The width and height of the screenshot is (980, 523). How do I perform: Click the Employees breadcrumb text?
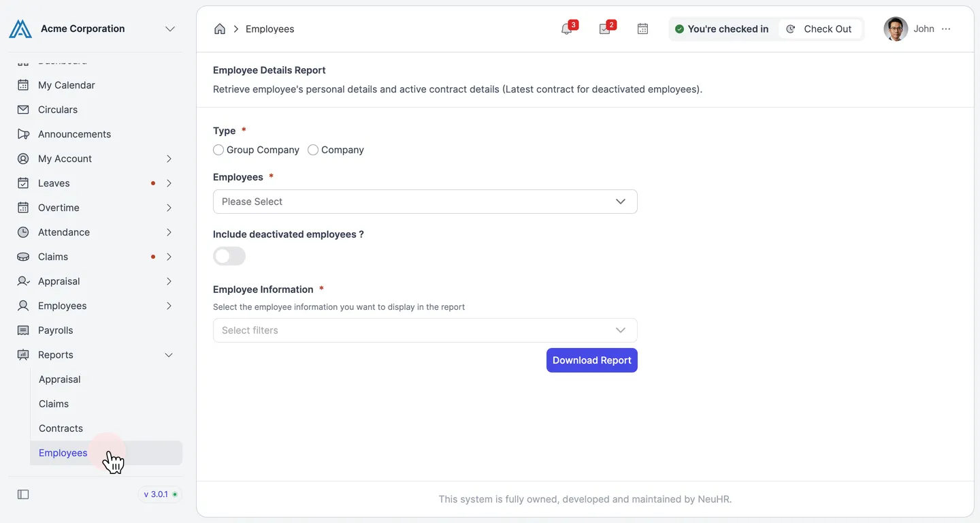pyautogui.click(x=270, y=29)
